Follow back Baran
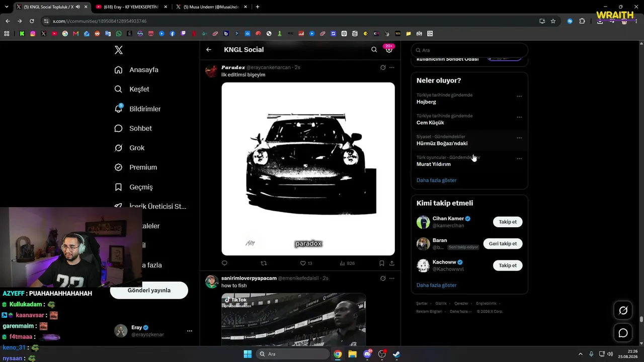 (x=503, y=244)
